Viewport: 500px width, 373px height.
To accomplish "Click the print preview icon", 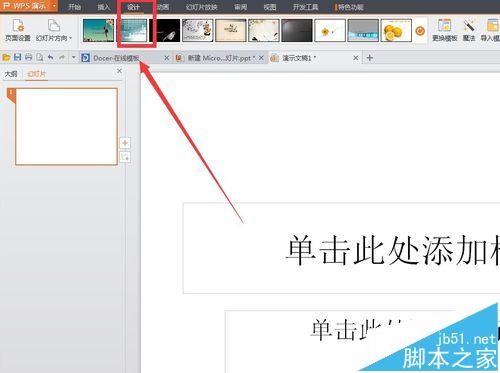I will [x=40, y=57].
